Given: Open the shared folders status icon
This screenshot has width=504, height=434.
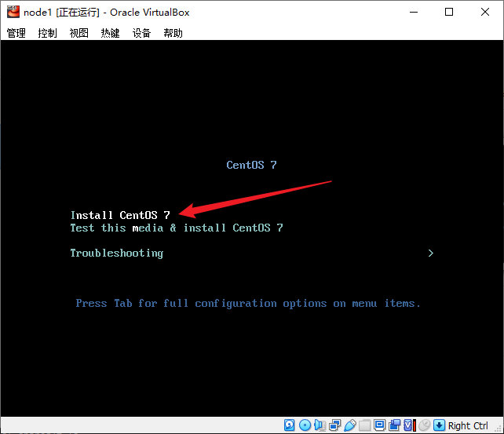Looking at the screenshot, I should (364, 425).
